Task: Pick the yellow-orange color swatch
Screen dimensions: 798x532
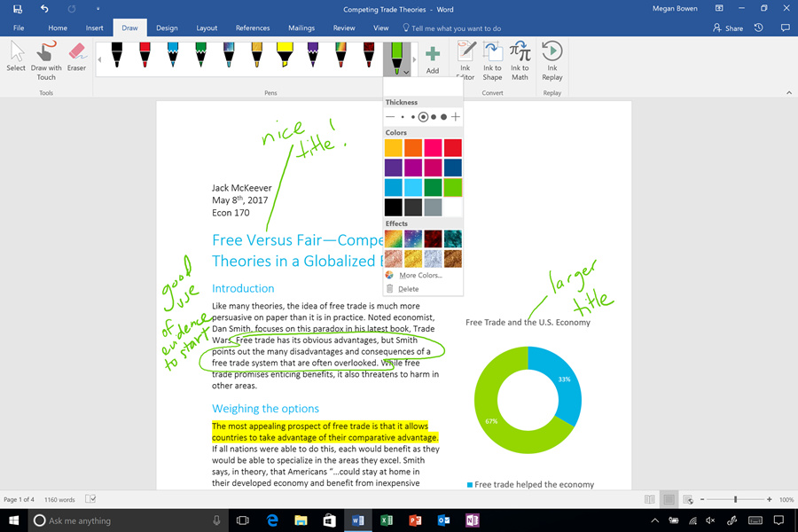Action: click(x=394, y=148)
